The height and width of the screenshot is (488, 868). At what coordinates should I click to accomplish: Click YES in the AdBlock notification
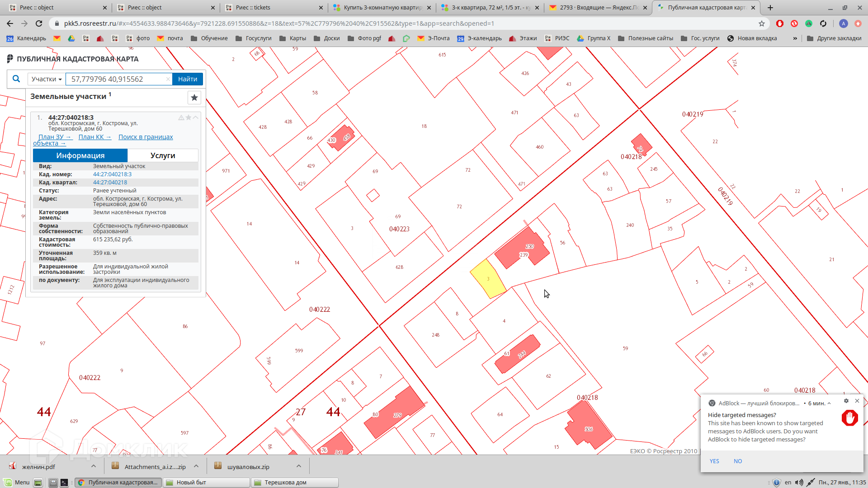coord(714,461)
